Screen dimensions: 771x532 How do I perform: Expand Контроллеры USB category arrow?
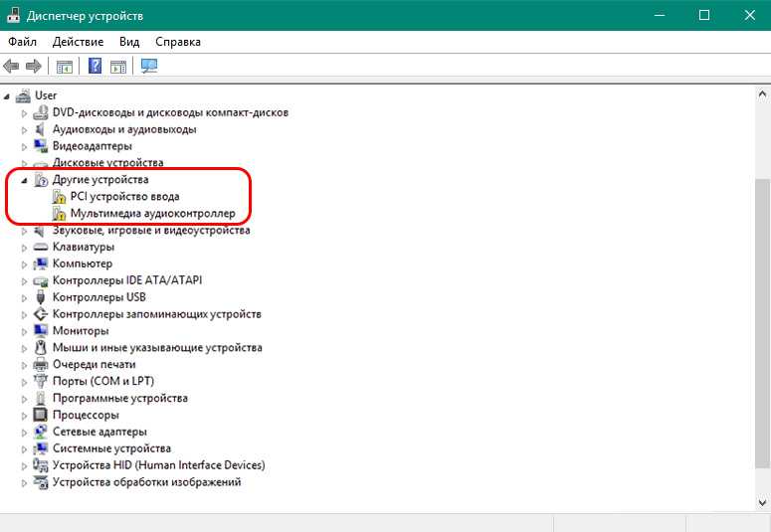(x=24, y=298)
